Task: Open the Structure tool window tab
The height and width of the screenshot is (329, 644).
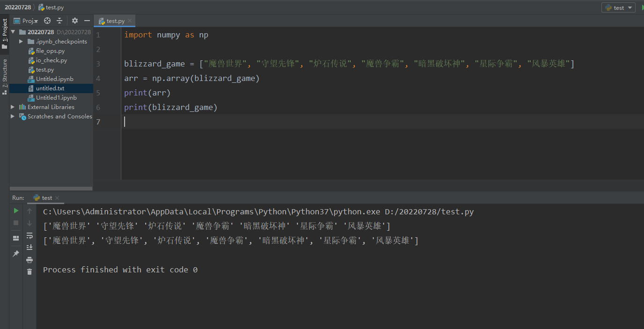Action: pyautogui.click(x=5, y=76)
